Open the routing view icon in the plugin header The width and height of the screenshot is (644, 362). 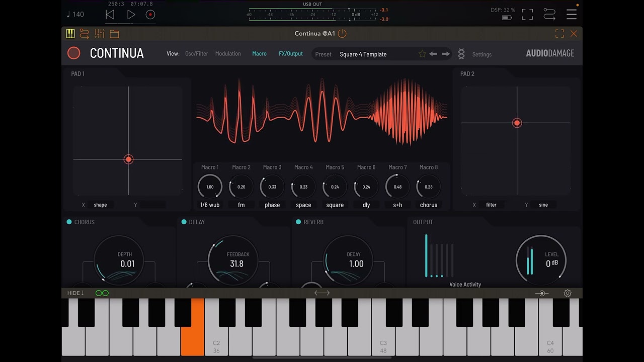[x=85, y=34]
